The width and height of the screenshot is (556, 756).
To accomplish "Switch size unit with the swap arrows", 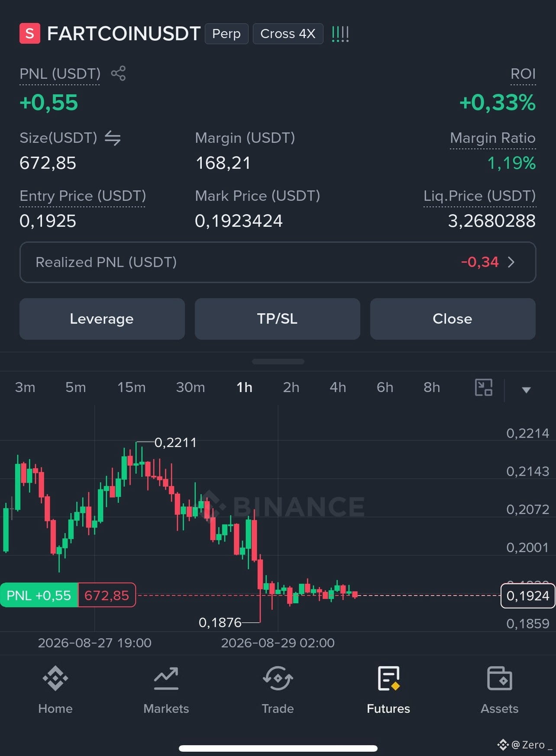I will pos(113,138).
